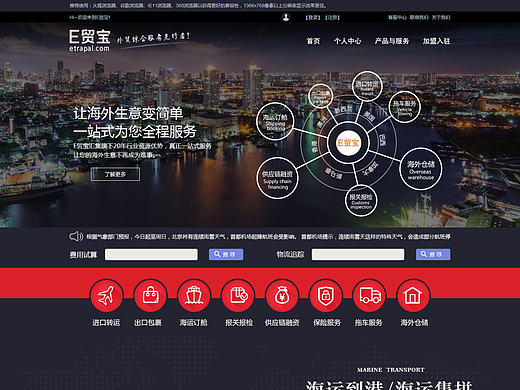520x390 pixels.
Task: Focus the 费用试算 input field
Action: (x=151, y=254)
